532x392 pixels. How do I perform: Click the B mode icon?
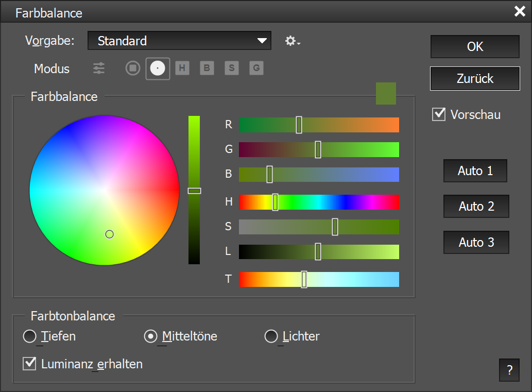[x=207, y=68]
